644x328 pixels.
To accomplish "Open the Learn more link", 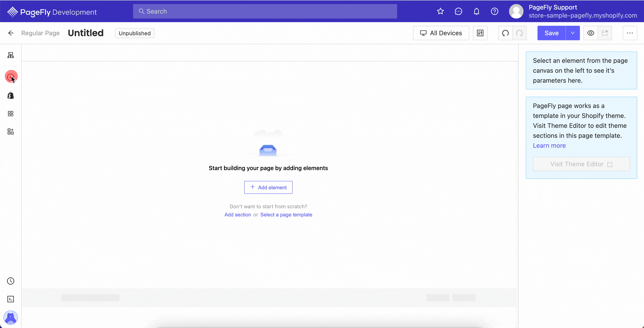I will pyautogui.click(x=549, y=146).
